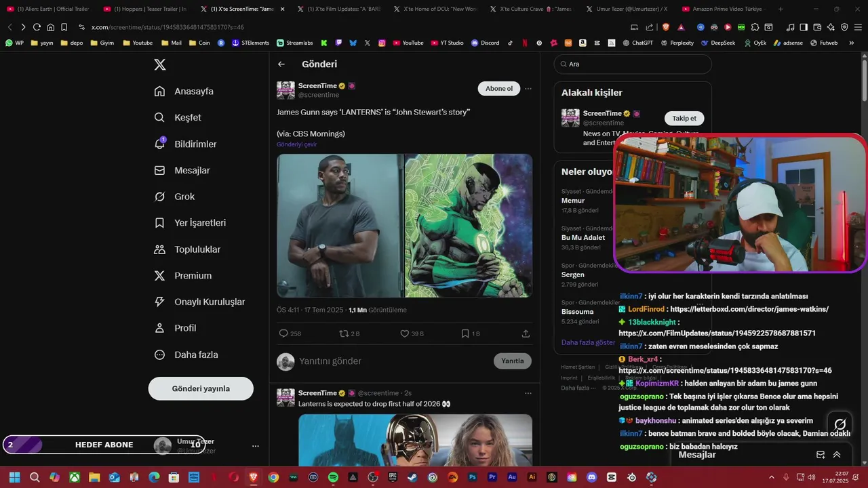
Task: Open the Discord bookmark
Action: click(x=486, y=43)
